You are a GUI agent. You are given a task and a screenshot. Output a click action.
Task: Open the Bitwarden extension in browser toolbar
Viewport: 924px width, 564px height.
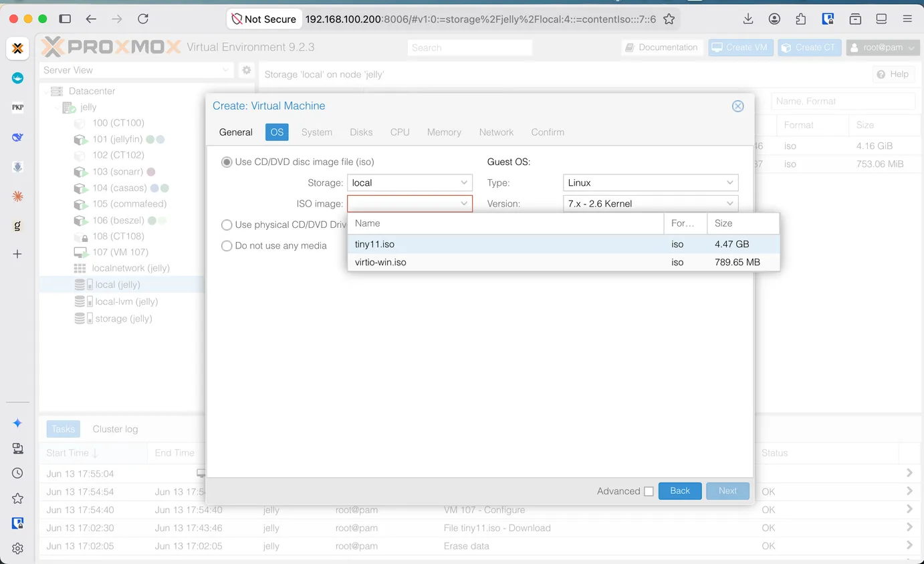828,19
